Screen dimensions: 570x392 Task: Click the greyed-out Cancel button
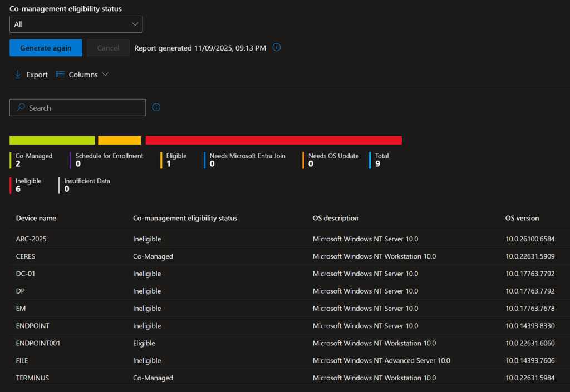click(x=108, y=48)
